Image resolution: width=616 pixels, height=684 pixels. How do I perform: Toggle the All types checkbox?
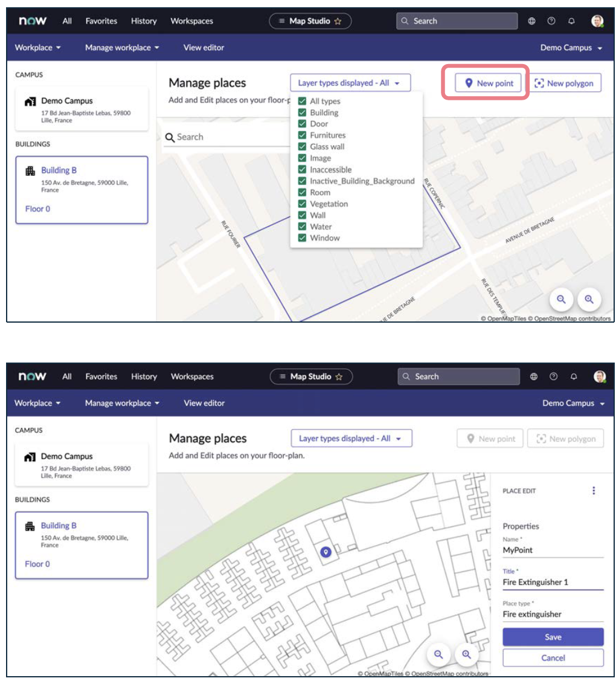[x=302, y=101]
